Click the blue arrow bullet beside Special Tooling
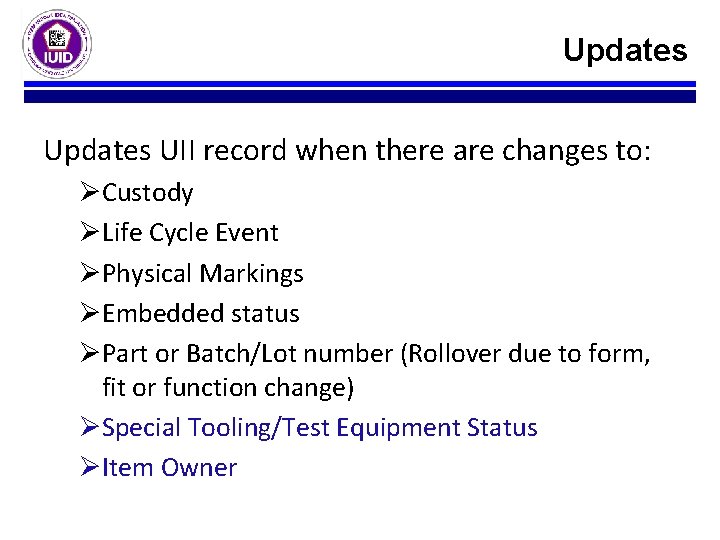The height and width of the screenshot is (540, 720). [x=90, y=427]
